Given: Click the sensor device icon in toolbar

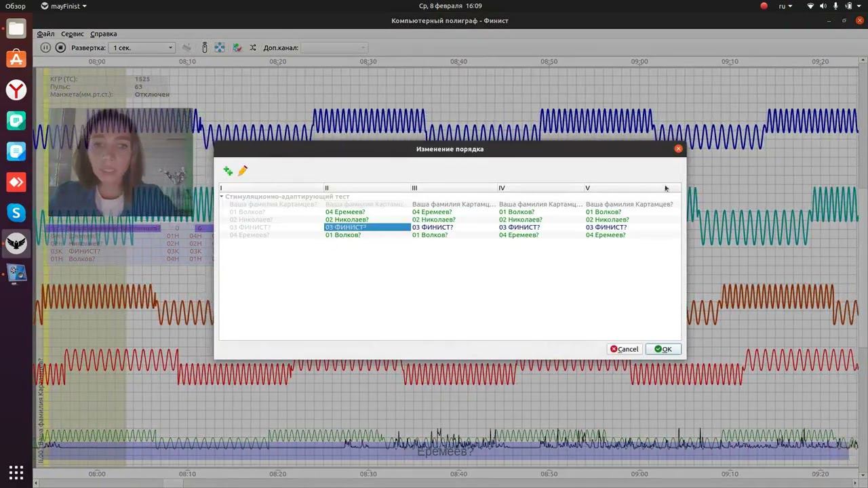Looking at the screenshot, I should coord(205,47).
